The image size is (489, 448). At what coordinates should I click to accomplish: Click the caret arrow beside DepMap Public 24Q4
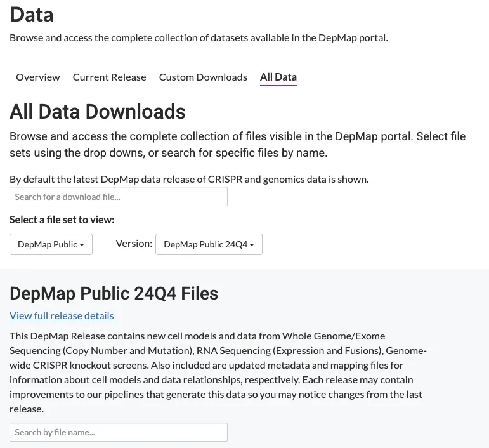coord(252,245)
